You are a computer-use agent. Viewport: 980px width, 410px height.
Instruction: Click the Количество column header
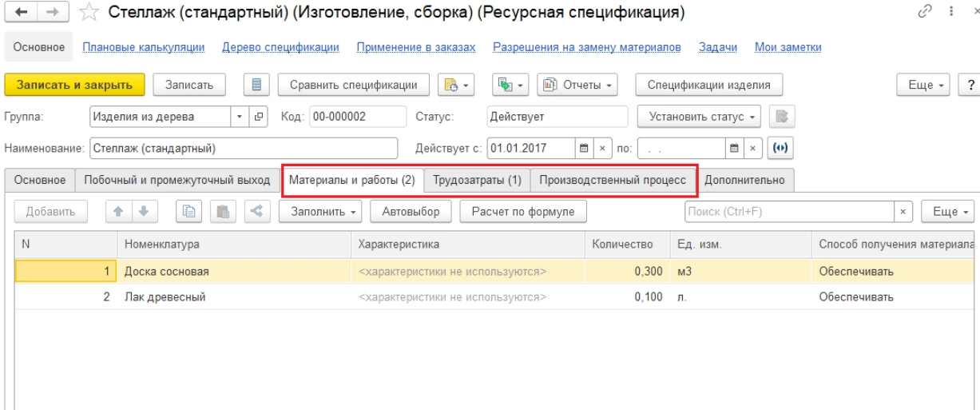(627, 244)
